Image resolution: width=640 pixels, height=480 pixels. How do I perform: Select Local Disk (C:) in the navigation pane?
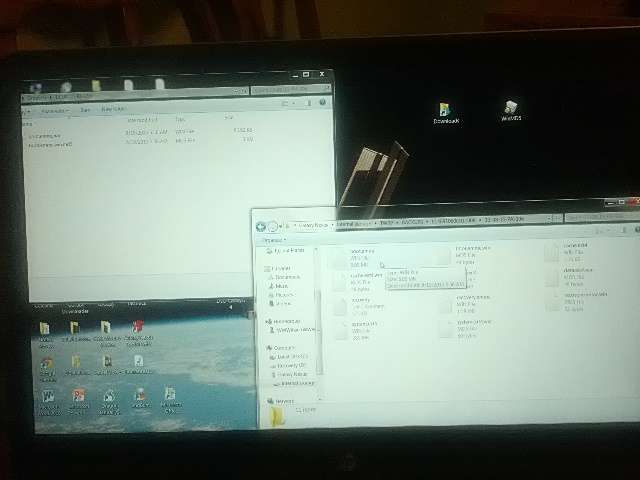click(291, 356)
